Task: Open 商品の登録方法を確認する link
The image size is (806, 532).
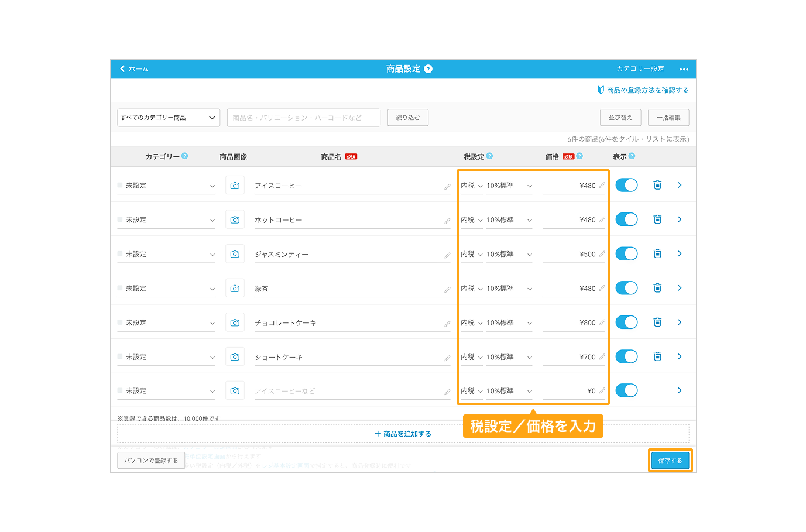Action: [643, 90]
